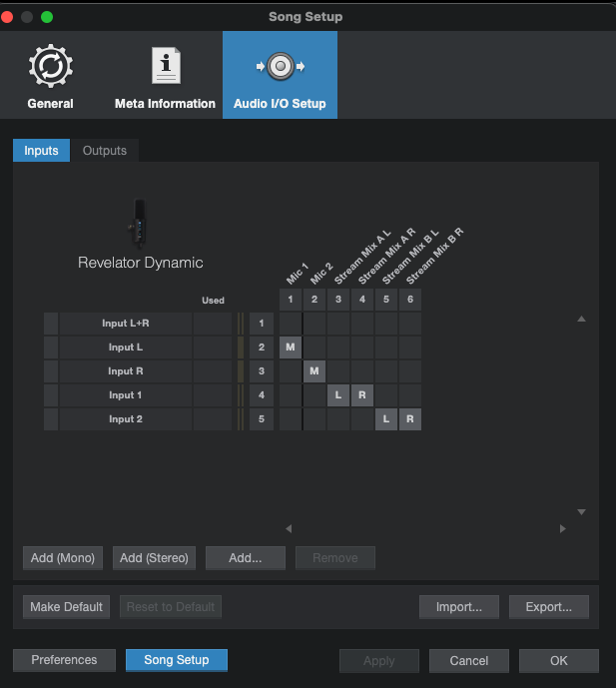Select the Input R row name
Image resolution: width=616 pixels, height=688 pixels.
(x=126, y=371)
